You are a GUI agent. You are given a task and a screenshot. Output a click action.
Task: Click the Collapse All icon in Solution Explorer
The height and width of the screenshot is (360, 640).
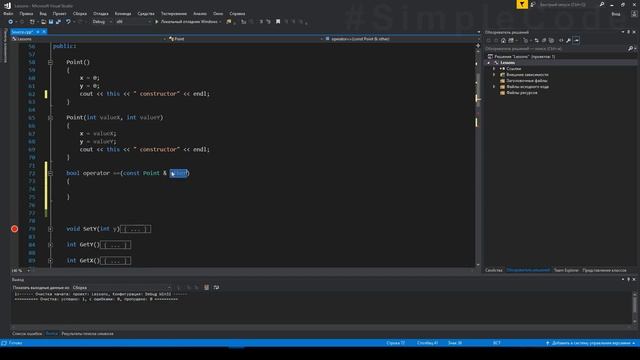coord(544,40)
